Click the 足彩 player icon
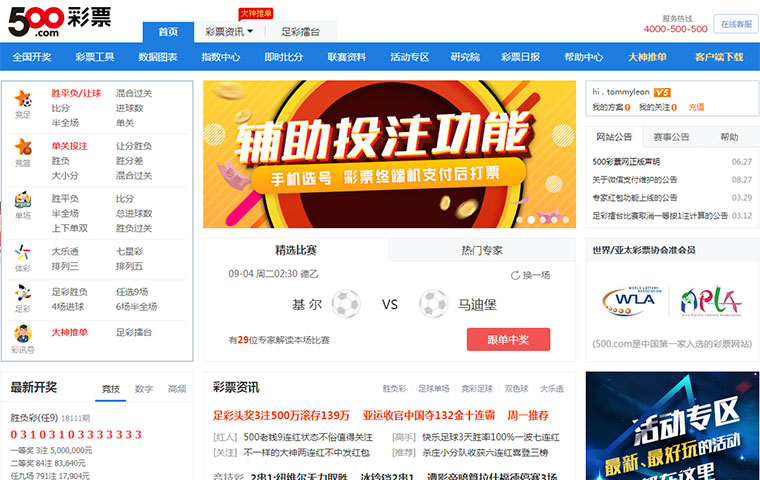The width and height of the screenshot is (760, 480). tap(23, 293)
